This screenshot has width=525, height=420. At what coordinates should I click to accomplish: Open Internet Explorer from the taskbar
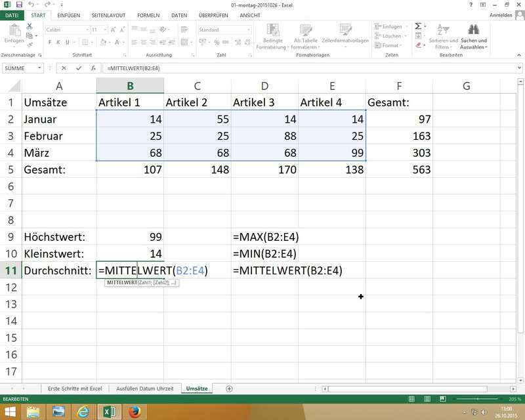coord(83,411)
